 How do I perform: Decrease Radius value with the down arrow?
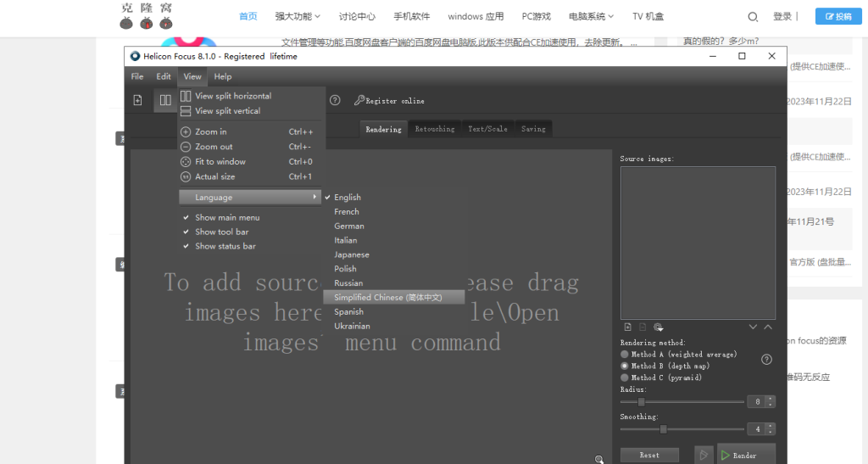(770, 405)
